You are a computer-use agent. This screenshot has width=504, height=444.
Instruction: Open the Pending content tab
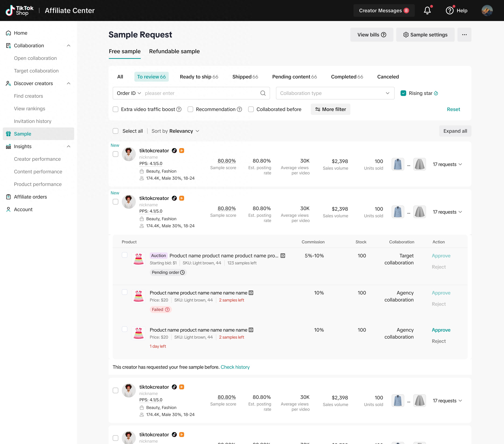click(x=294, y=77)
